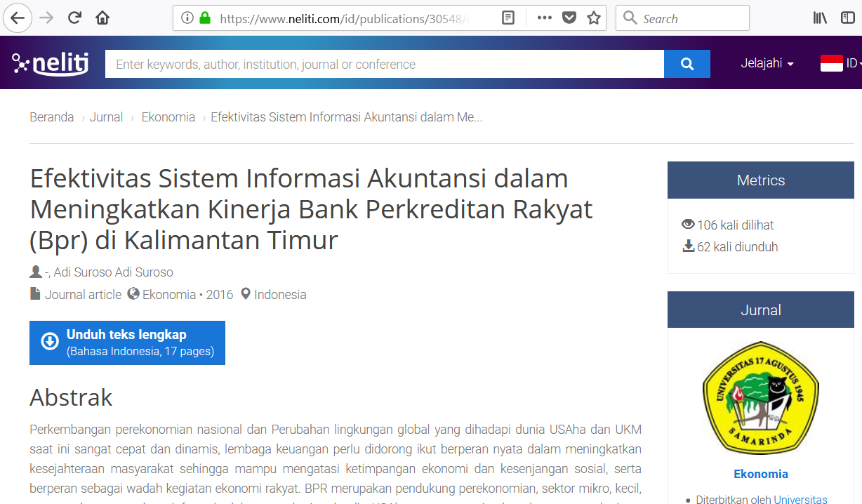
Task: Open the ID language flag dropdown
Action: pos(840,64)
